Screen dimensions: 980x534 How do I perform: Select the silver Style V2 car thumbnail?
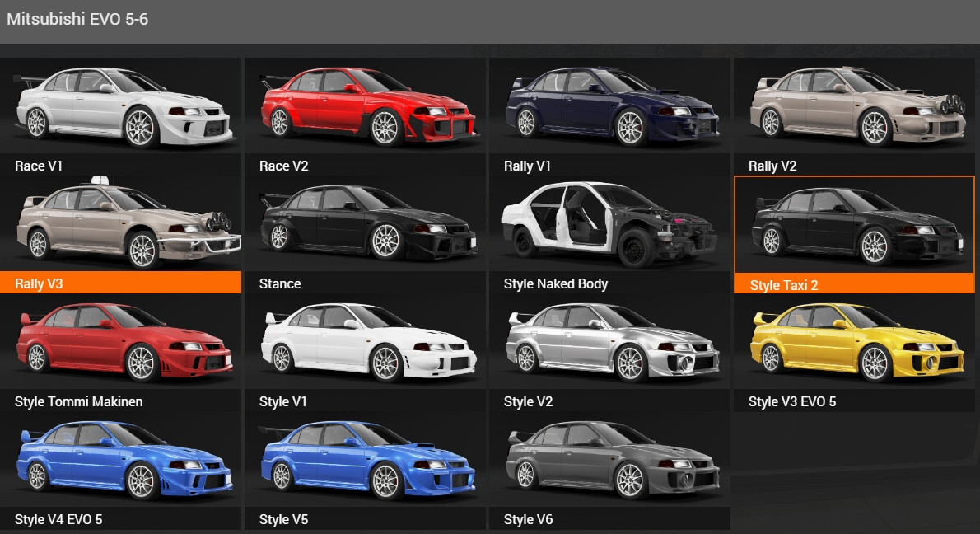609,341
